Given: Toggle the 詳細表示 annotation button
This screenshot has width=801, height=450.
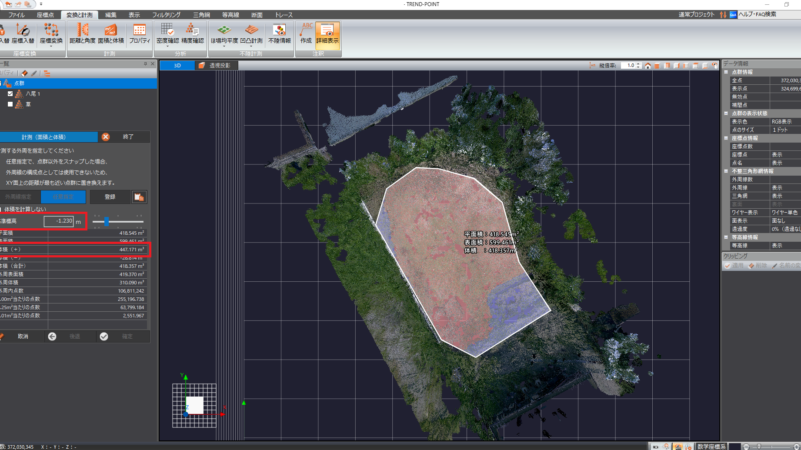Looking at the screenshot, I should coord(325,35).
